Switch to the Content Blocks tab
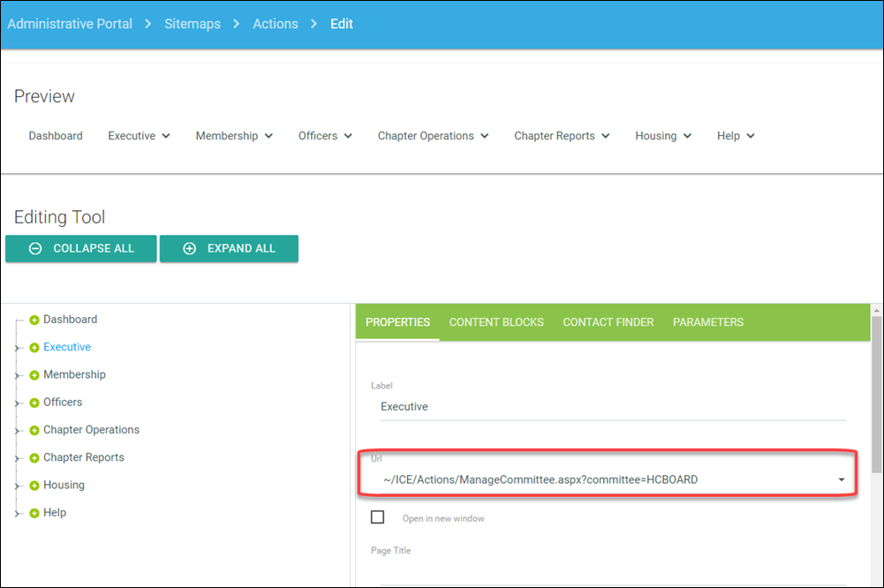 point(496,322)
